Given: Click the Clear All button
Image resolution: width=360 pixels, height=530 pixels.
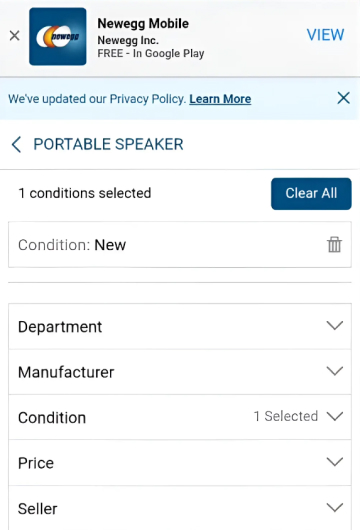Looking at the screenshot, I should click(x=311, y=194).
